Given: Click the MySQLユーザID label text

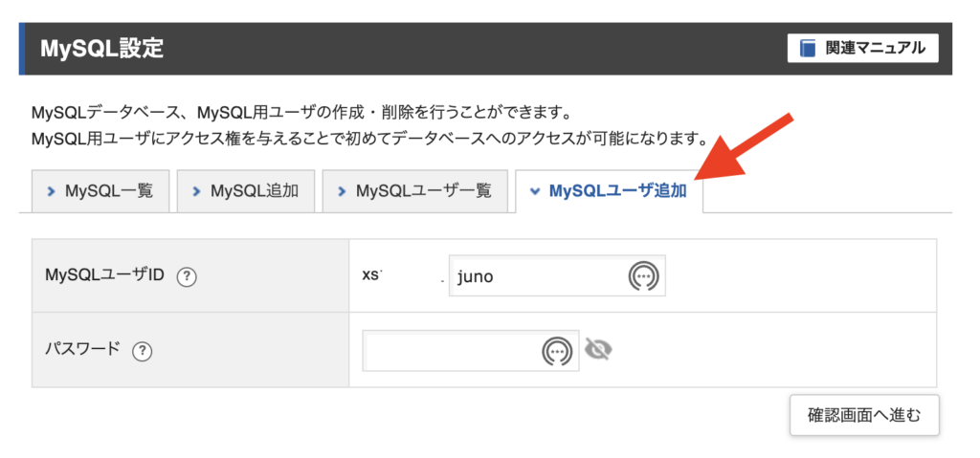Looking at the screenshot, I should (104, 275).
